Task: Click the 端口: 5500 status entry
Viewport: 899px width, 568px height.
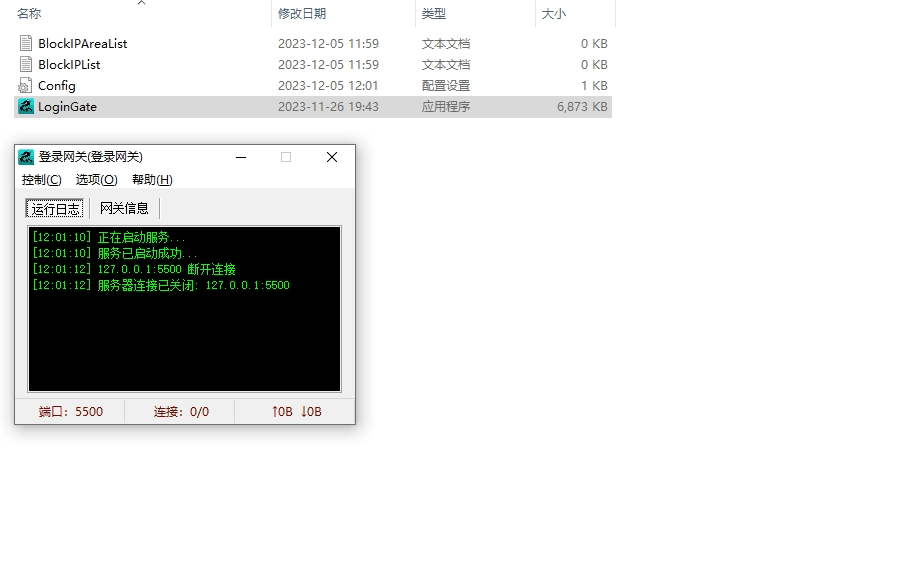Action: point(71,412)
